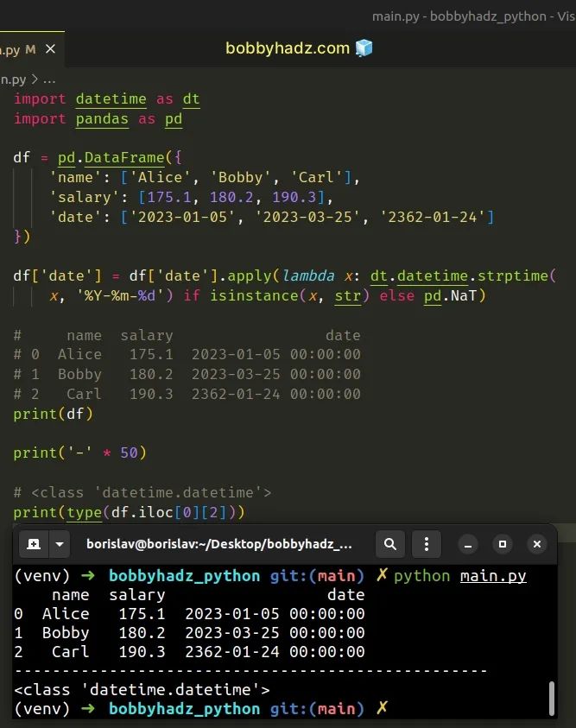
Task: Click terminal title borislav@borislav path
Action: tap(219, 544)
